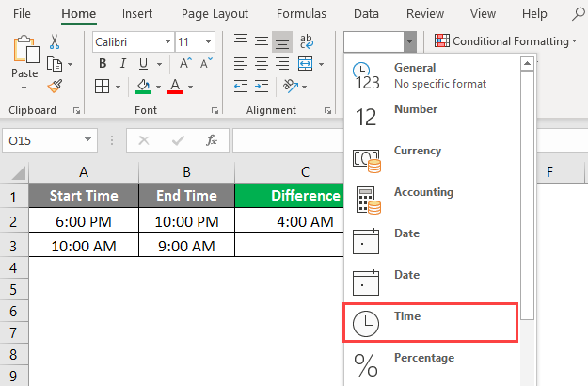Toggle Underline formatting
Image resolution: width=588 pixels, height=386 pixels.
pyautogui.click(x=143, y=64)
